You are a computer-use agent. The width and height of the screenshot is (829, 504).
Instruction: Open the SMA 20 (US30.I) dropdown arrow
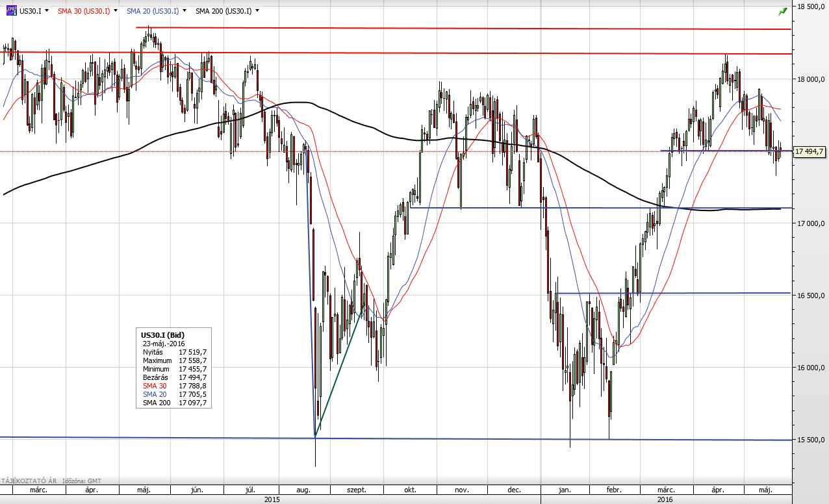[185, 11]
